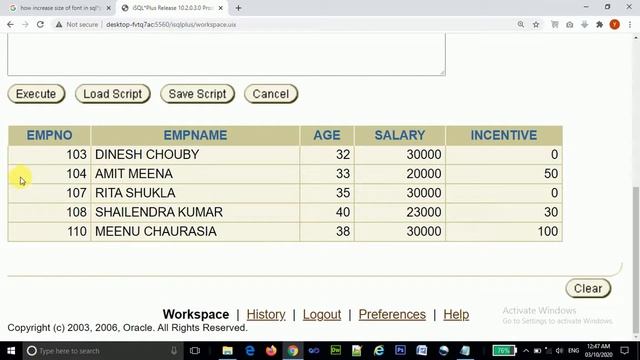Open the Windows Start menu
Image resolution: width=640 pixels, height=360 pixels.
tap(11, 351)
